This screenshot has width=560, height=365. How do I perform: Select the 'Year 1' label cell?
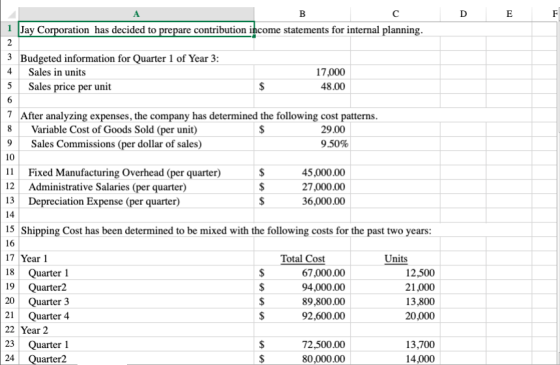[136, 258]
